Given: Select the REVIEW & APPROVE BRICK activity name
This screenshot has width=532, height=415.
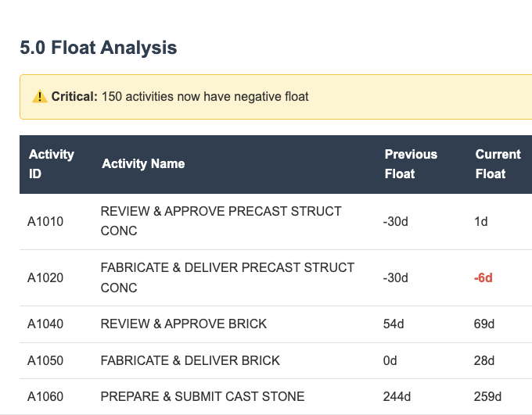Looking at the screenshot, I should point(184,324).
